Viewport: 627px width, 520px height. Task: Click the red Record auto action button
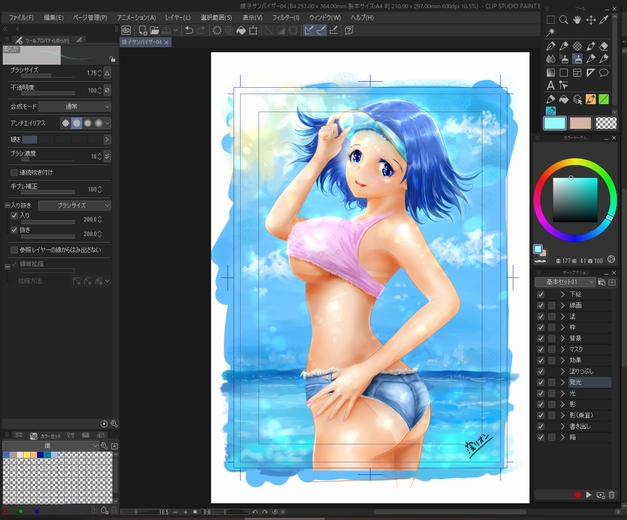click(x=577, y=495)
